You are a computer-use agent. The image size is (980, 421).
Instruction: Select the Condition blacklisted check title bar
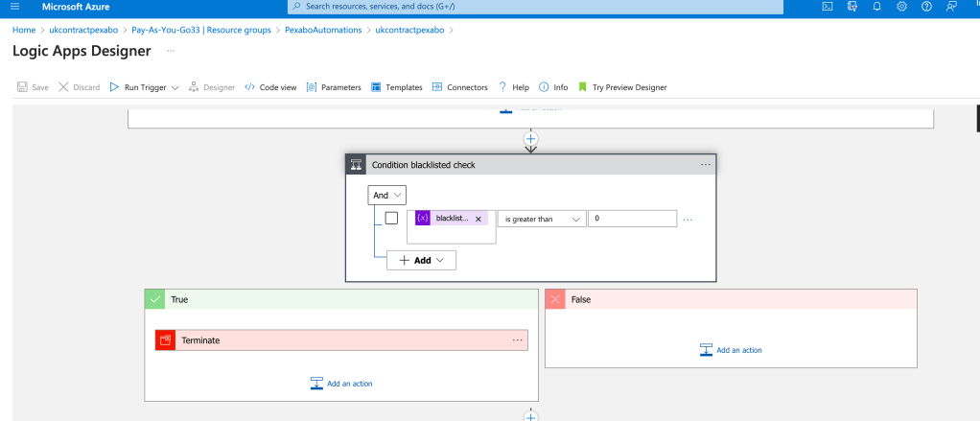[x=530, y=165]
